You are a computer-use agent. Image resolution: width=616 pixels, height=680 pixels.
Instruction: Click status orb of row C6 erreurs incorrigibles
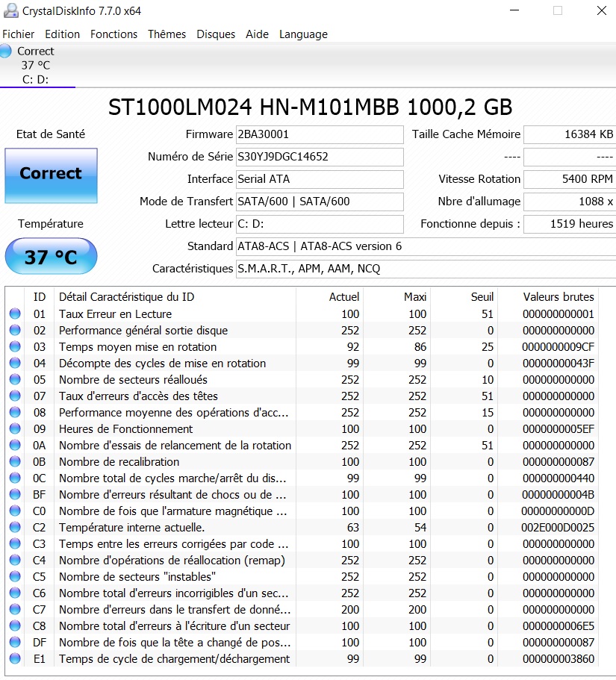coord(15,593)
